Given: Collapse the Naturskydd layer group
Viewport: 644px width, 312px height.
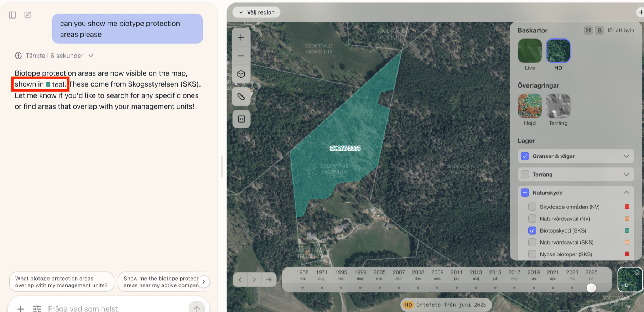Looking at the screenshot, I should 627,193.
